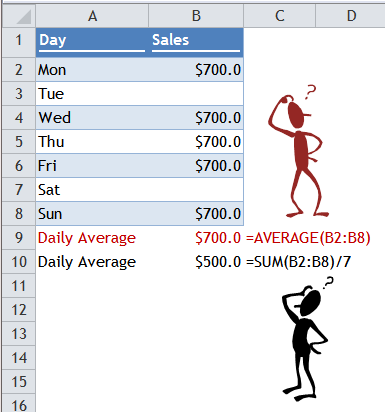Select the 'Thu' cell

click(92, 142)
